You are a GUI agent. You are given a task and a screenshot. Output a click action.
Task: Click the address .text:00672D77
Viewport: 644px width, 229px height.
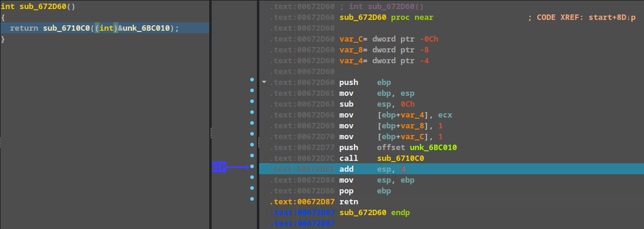point(303,147)
